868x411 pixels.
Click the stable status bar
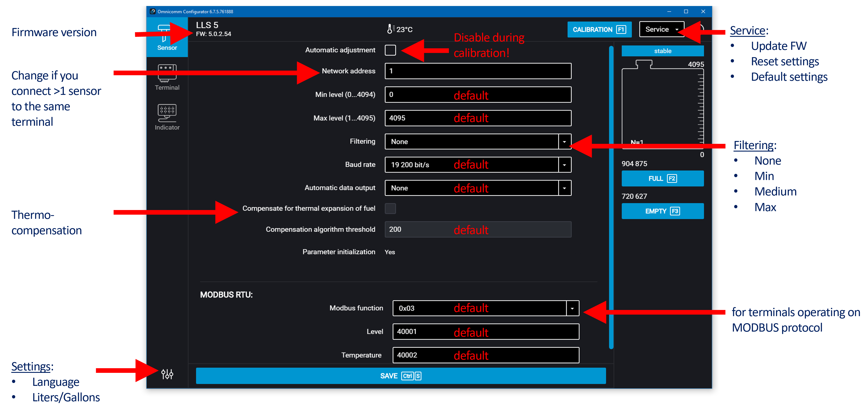[662, 51]
